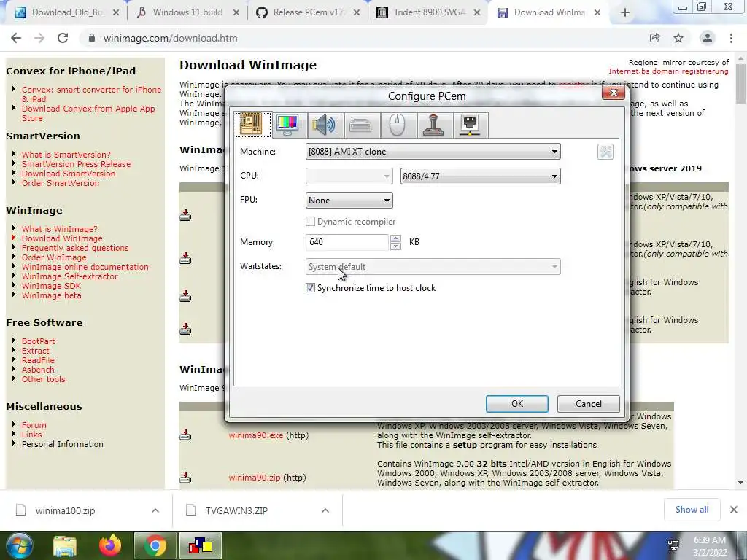
Task: Open the Joystick settings tab icon
Action: coord(433,125)
